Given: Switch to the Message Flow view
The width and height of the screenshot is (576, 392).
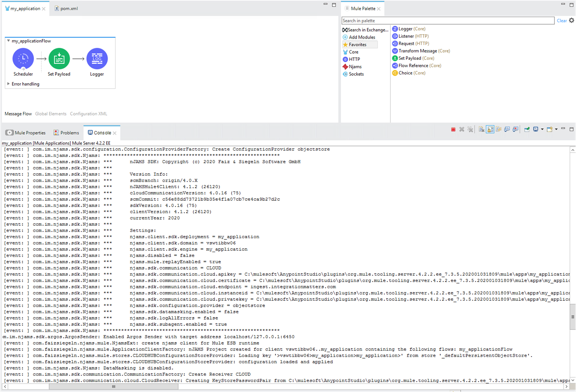Looking at the screenshot, I should point(18,114).
